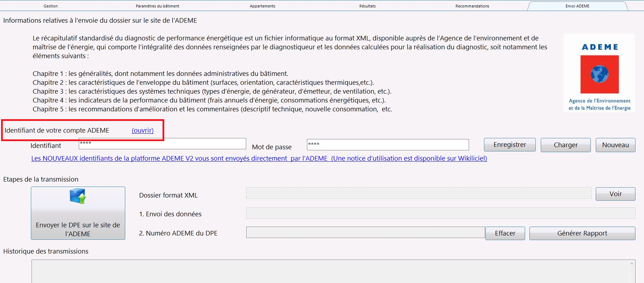Select the Recommandations tab
The height and width of the screenshot is (283, 644).
472,6
